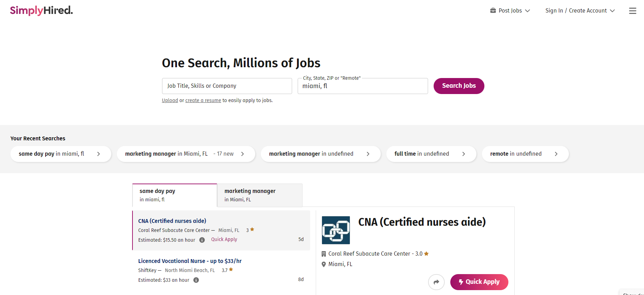Click the info icon next to $15.50 estimate
This screenshot has width=644, height=295.
(x=202, y=240)
